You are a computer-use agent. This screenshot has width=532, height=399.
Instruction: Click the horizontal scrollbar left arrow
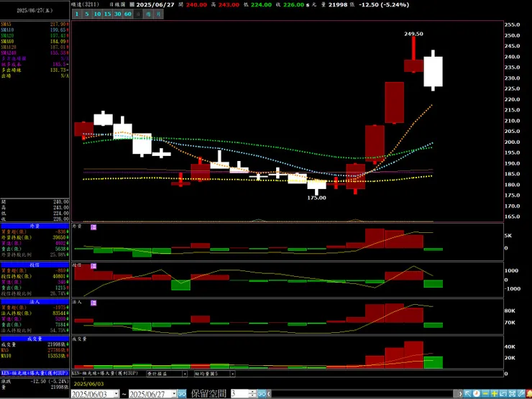pyautogui.click(x=269, y=394)
